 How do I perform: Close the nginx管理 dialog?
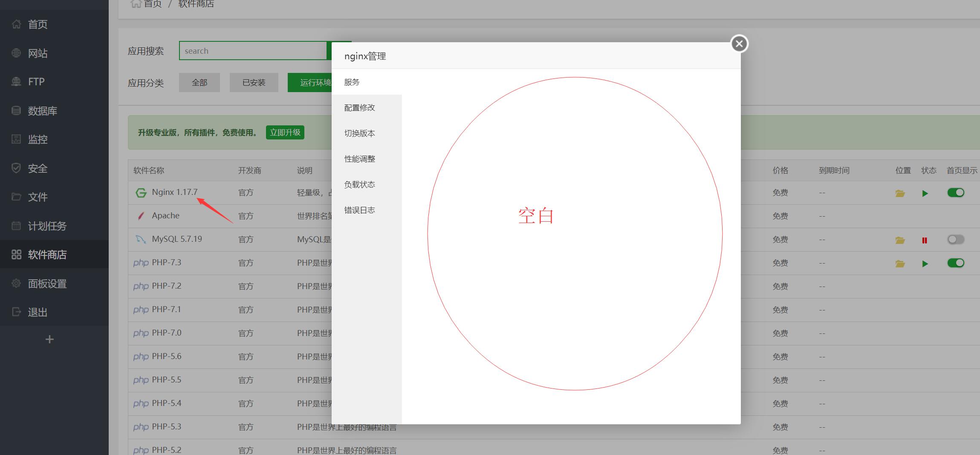click(x=740, y=43)
